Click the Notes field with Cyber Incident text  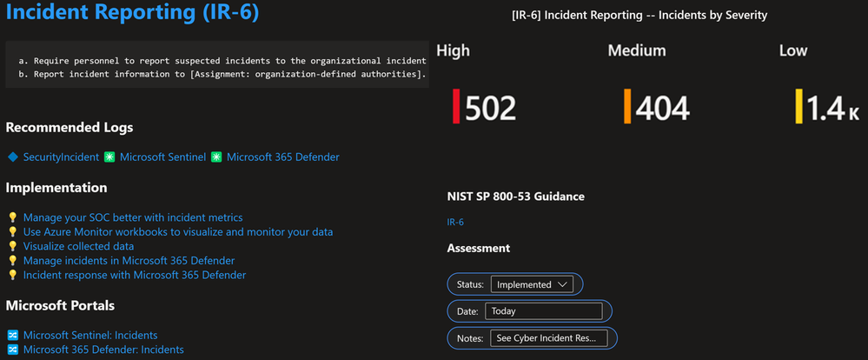pos(549,338)
